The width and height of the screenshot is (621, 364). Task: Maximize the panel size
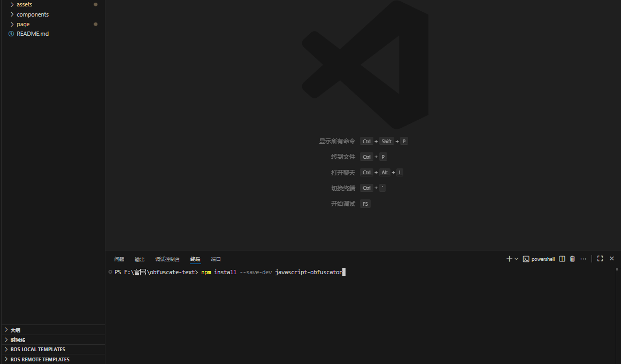(x=600, y=258)
